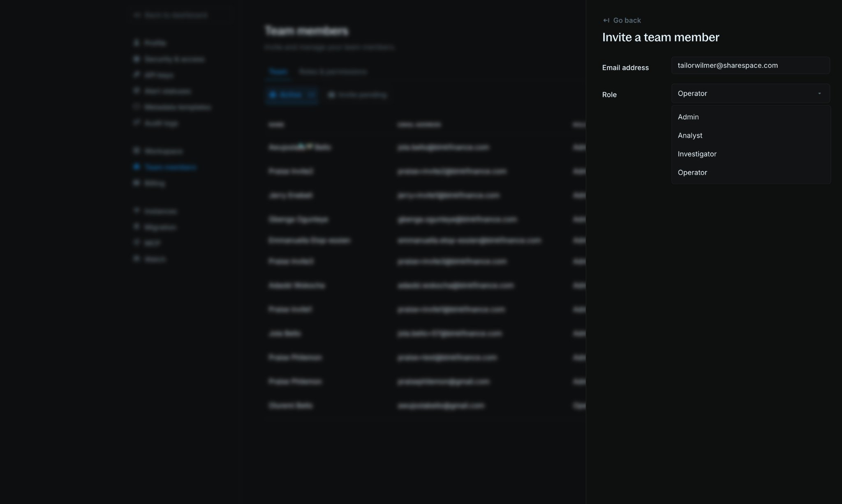This screenshot has height=504, width=842.
Task: Click the Role label
Action: click(609, 95)
